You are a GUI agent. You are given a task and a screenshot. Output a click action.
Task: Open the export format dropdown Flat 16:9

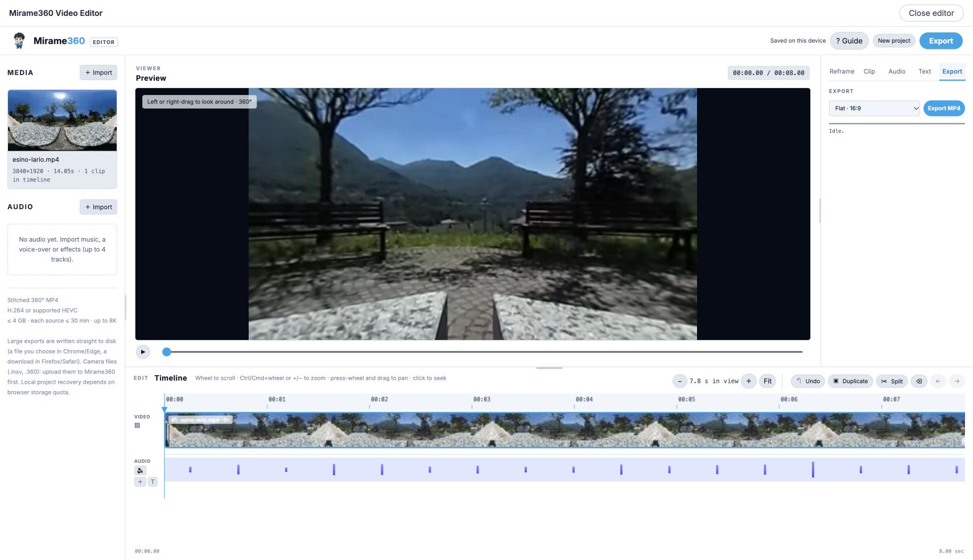(x=874, y=109)
